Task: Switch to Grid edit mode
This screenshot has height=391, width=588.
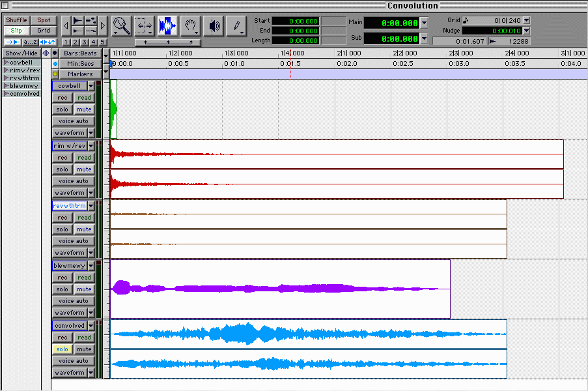Action: click(x=44, y=31)
